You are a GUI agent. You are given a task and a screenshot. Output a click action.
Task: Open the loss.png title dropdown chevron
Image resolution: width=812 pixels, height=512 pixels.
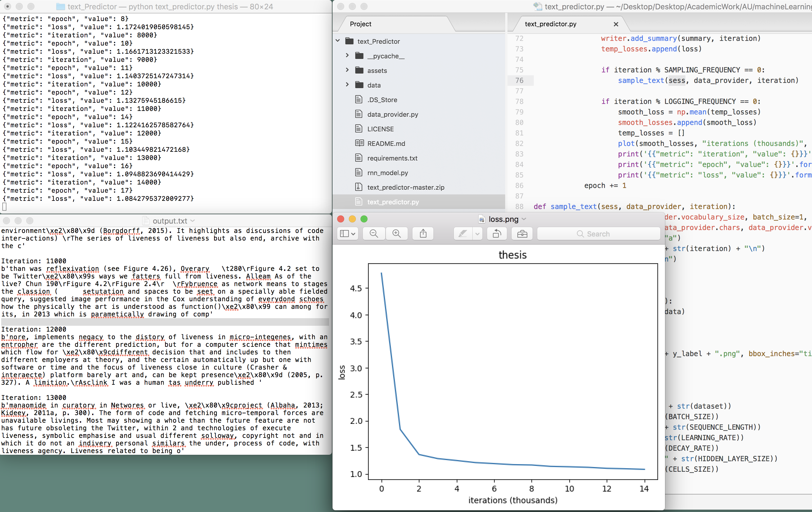[524, 219]
